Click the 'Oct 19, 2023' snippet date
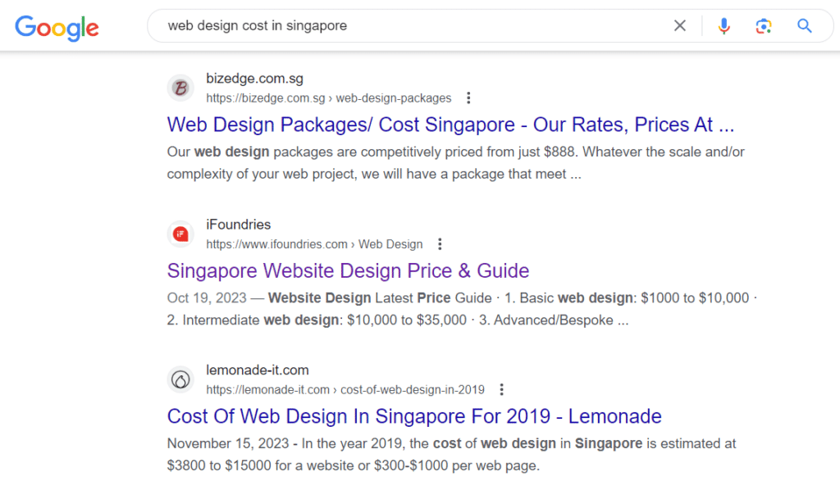Screen dimensions: 840x504 (x=207, y=298)
